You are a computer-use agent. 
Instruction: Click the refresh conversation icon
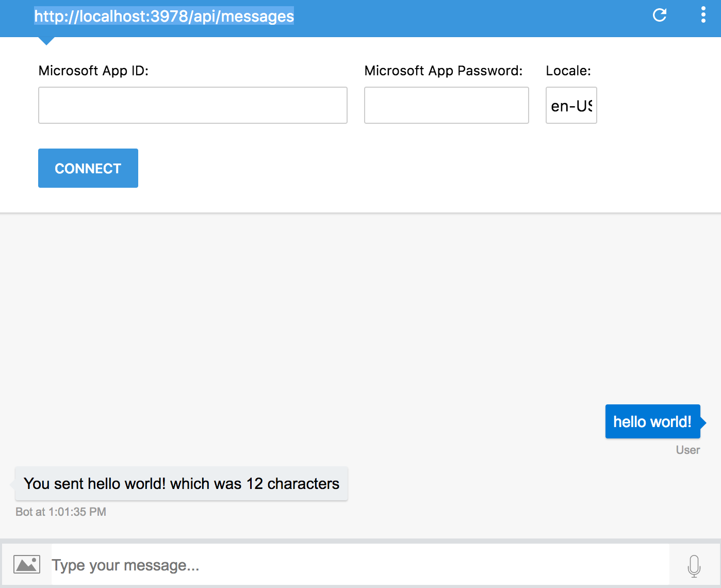660,15
